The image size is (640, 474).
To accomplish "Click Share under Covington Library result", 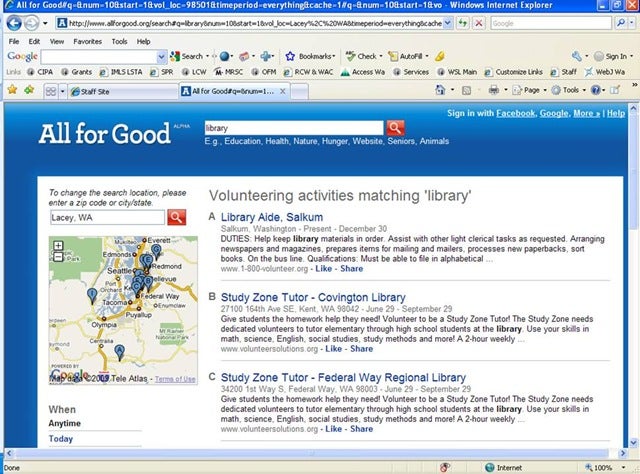I will click(361, 349).
